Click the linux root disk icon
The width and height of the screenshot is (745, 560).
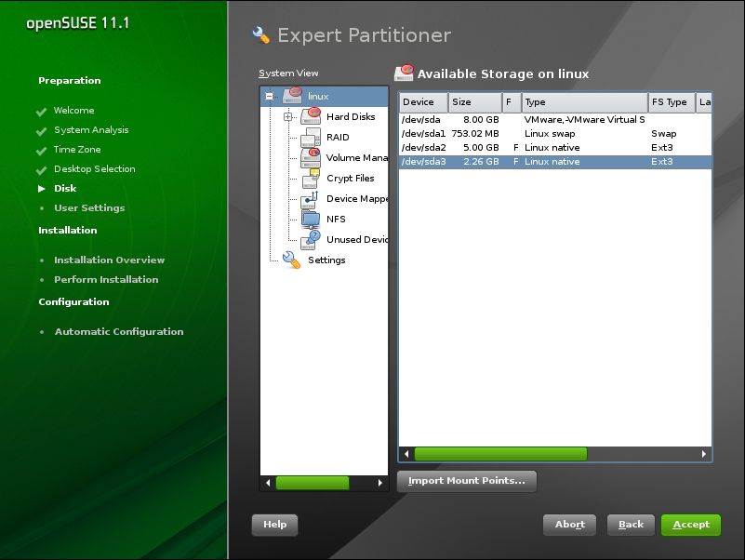292,96
